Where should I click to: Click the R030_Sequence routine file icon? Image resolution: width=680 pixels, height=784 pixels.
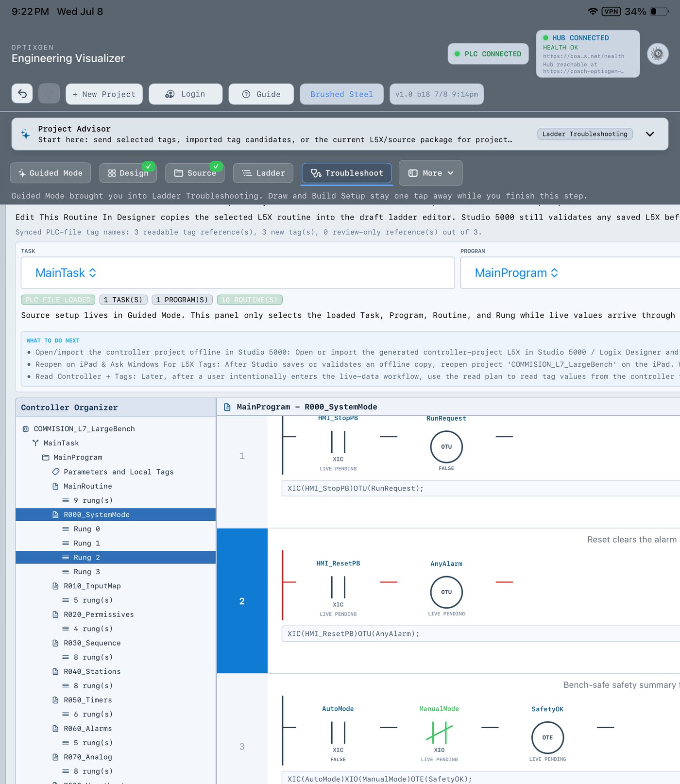(x=56, y=643)
